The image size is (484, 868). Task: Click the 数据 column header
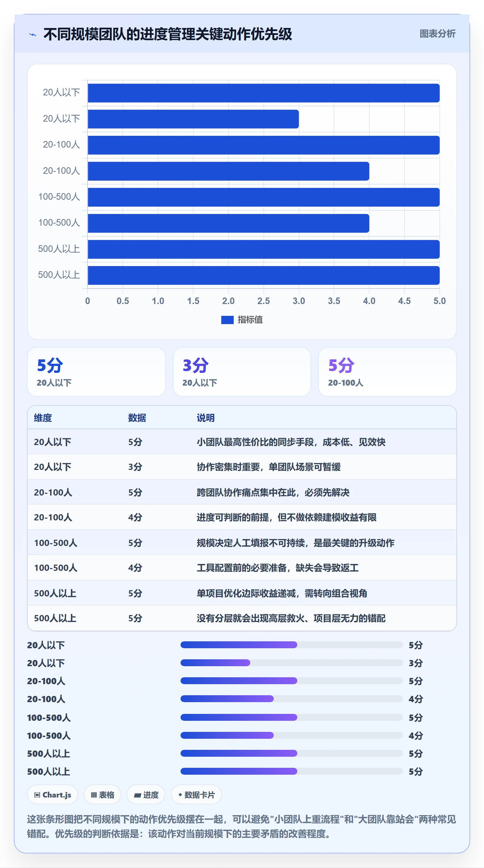point(137,418)
